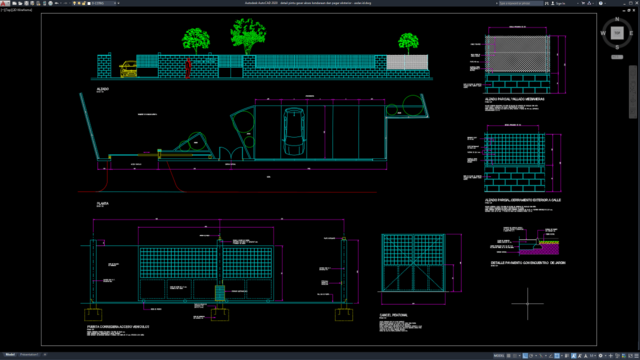Open the Customize Quick Access Toolbar arrow
Viewport: 640px width, 360px height.
(x=118, y=3)
